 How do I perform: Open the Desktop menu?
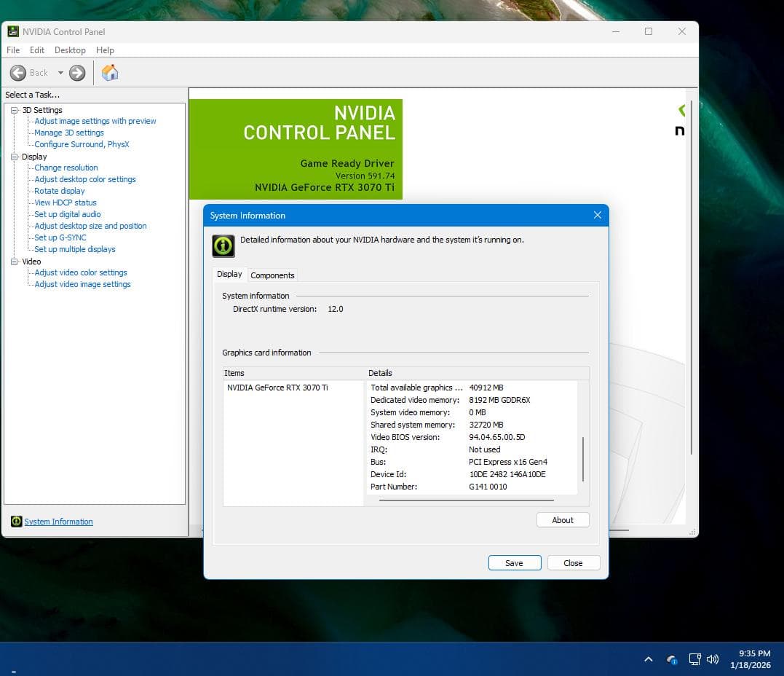(70, 50)
